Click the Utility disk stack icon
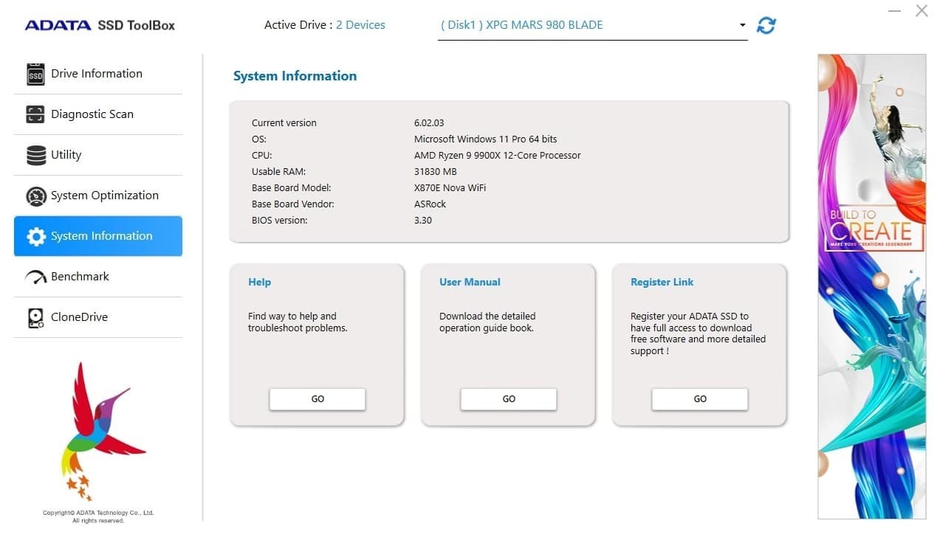This screenshot has width=937, height=560. click(35, 155)
